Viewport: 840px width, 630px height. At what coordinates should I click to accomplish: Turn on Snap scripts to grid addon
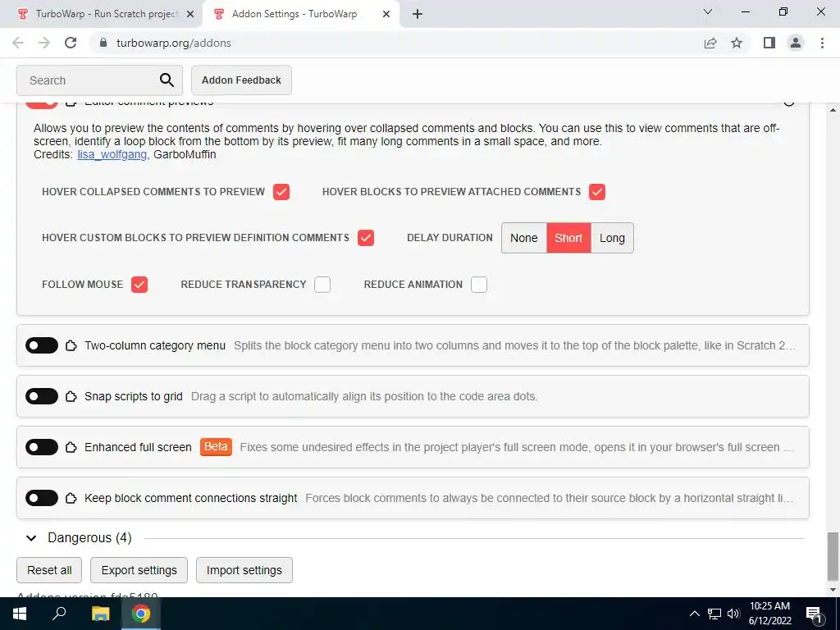tap(42, 396)
